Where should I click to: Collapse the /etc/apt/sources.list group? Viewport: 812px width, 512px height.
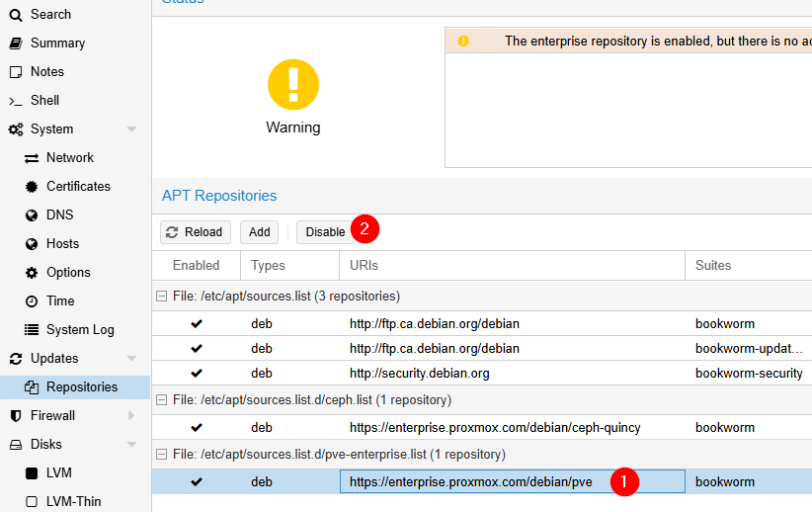click(161, 297)
